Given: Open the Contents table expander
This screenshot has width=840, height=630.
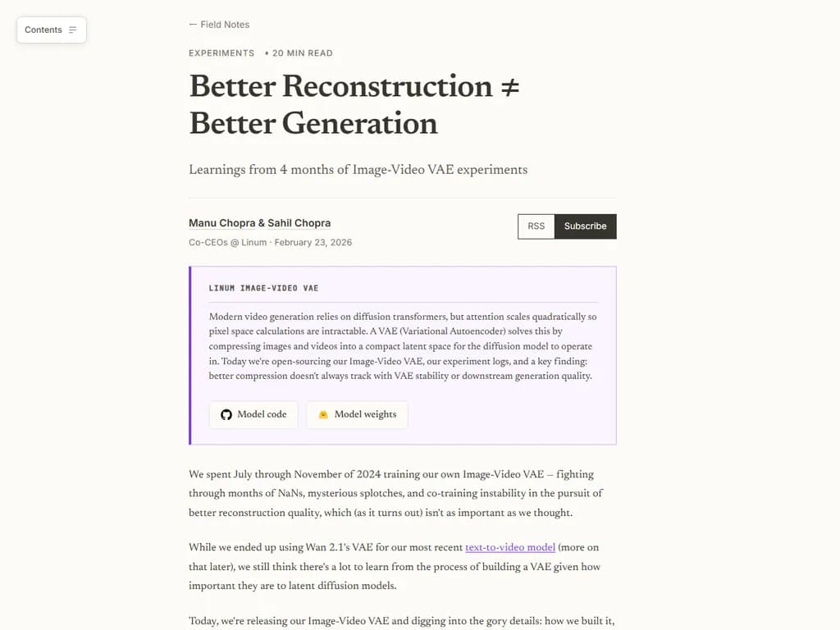Looking at the screenshot, I should (x=51, y=30).
